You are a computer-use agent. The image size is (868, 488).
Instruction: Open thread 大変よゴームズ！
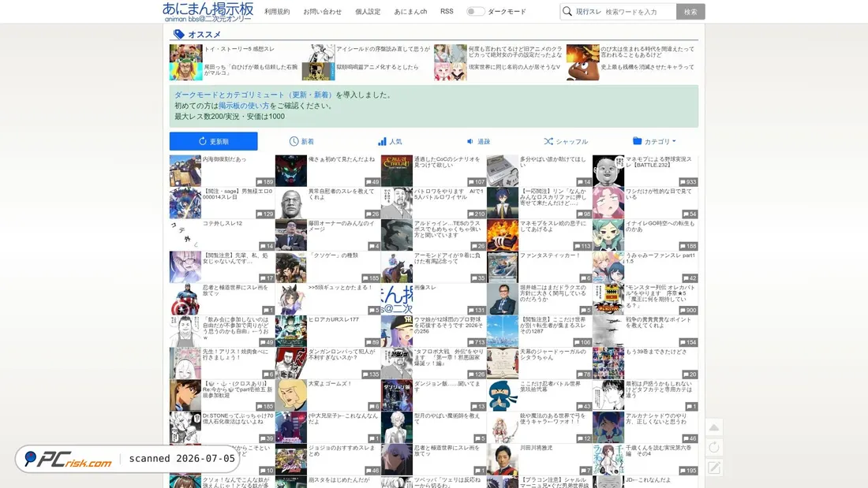point(331,384)
